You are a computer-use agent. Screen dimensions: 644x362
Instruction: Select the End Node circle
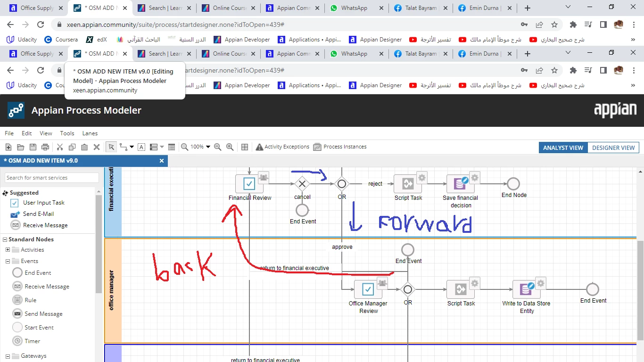pyautogui.click(x=513, y=183)
